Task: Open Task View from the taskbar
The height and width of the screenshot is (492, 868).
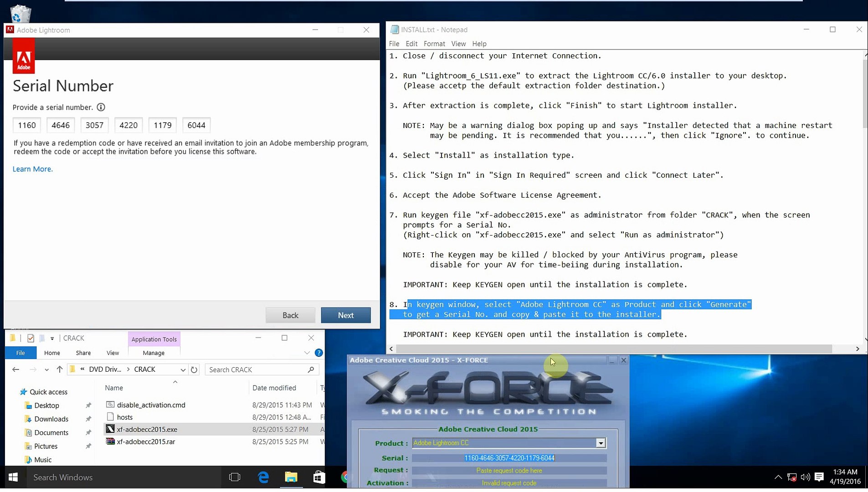Action: pos(235,477)
